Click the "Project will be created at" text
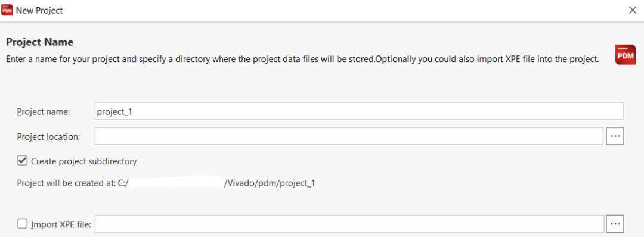This screenshot has height=237, width=644. pyautogui.click(x=67, y=183)
